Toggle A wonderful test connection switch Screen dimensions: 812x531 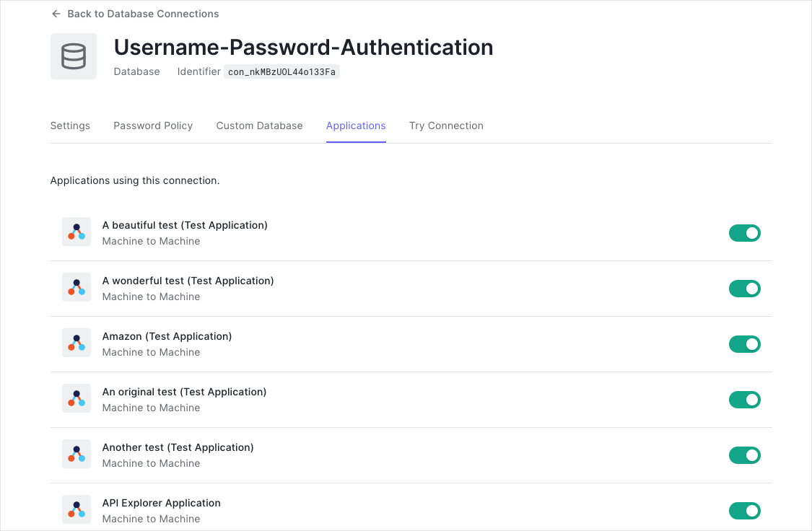pyautogui.click(x=745, y=289)
